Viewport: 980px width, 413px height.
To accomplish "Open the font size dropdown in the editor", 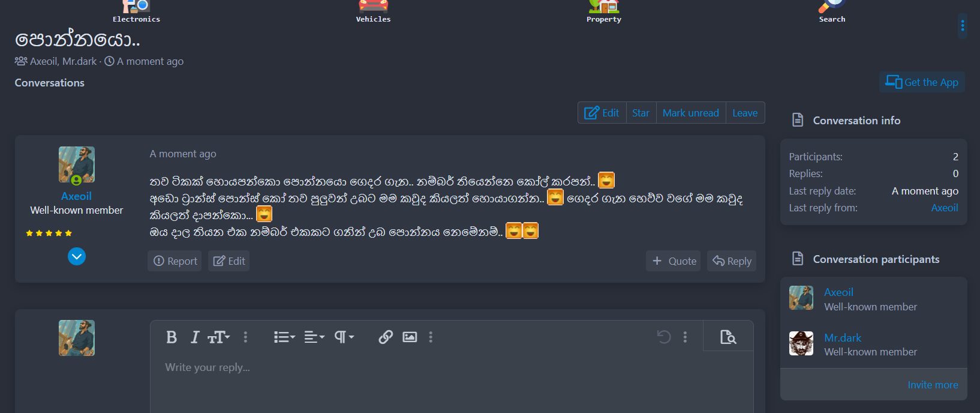I will [x=219, y=337].
